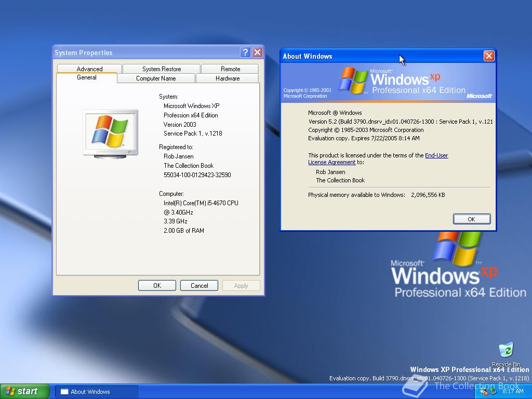Image resolution: width=532 pixels, height=399 pixels.
Task: Click the Windows XP flag logo in About Windows banner
Action: pos(353,80)
